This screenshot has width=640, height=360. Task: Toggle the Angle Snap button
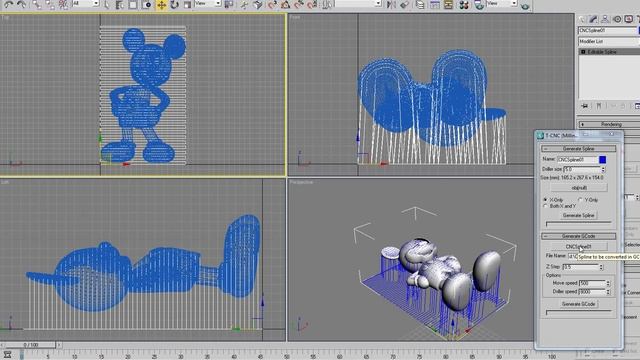[285, 4]
